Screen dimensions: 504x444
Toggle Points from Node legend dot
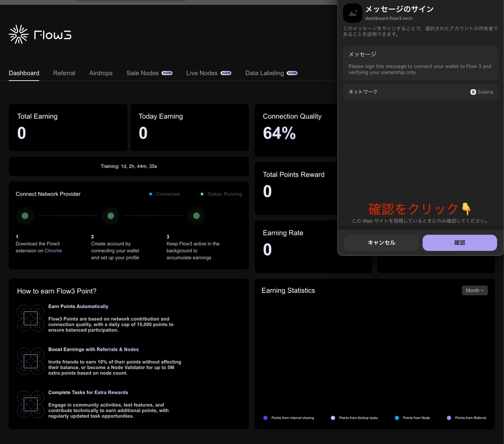pos(397,418)
